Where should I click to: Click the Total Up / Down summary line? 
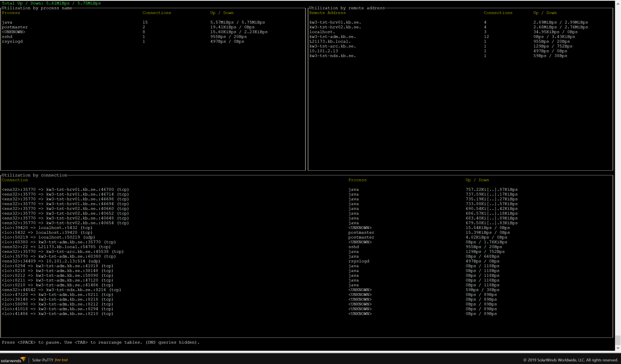[51, 3]
